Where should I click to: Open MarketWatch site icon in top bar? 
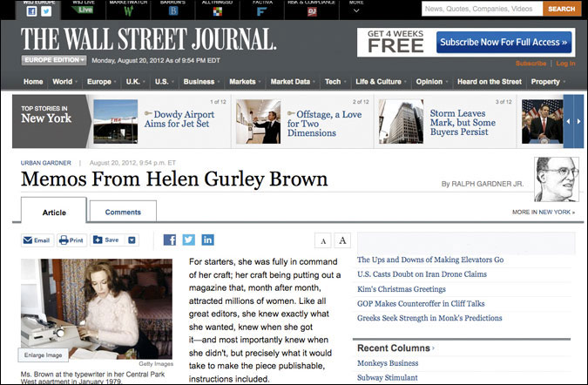point(128,10)
